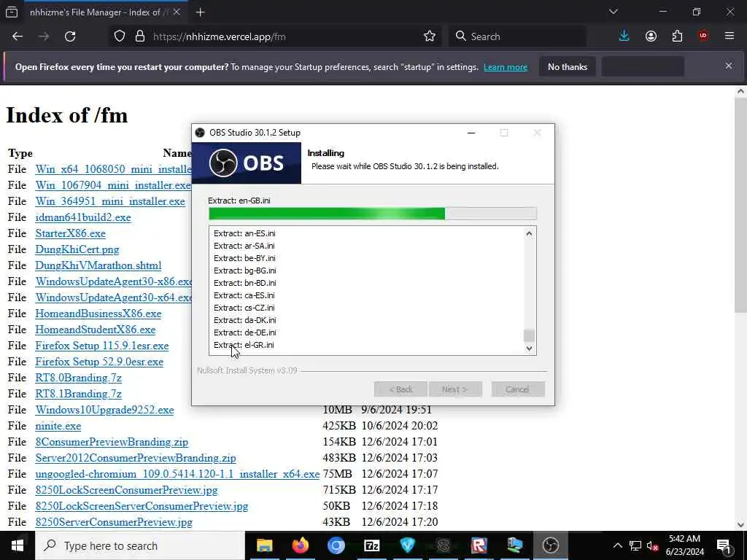The width and height of the screenshot is (747, 560).
Task: Download Windows10Upgrade9252.exe
Action: click(x=104, y=410)
